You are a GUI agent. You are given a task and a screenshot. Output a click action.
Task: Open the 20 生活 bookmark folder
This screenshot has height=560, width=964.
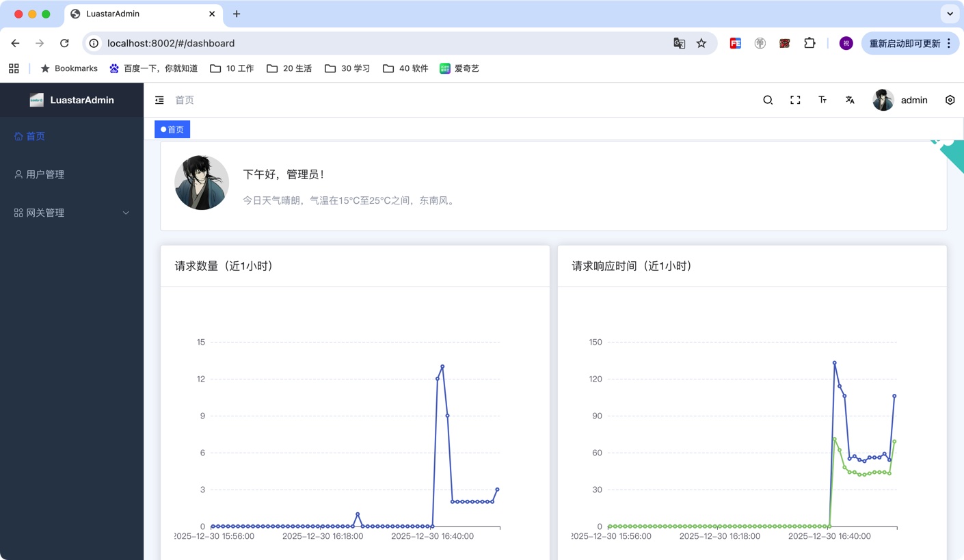[x=289, y=68]
